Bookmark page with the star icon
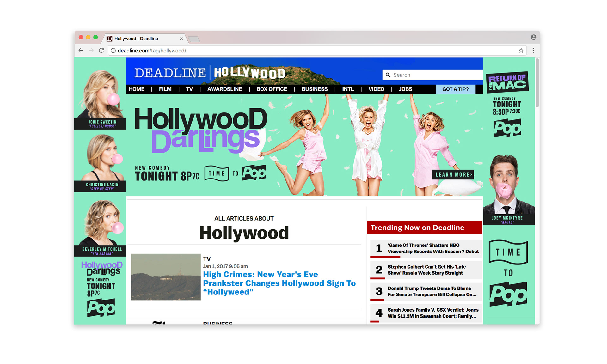Image resolution: width=607 pixels, height=364 pixels. pyautogui.click(x=521, y=51)
